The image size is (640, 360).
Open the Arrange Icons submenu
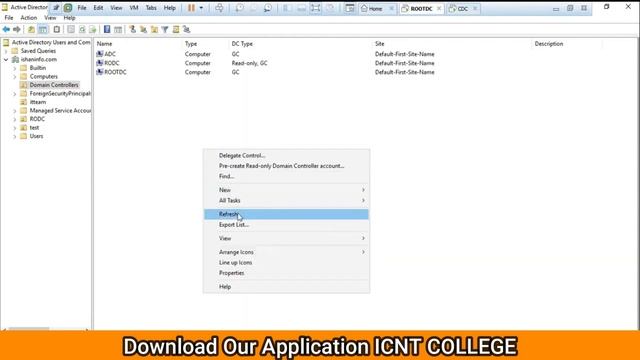(x=286, y=252)
